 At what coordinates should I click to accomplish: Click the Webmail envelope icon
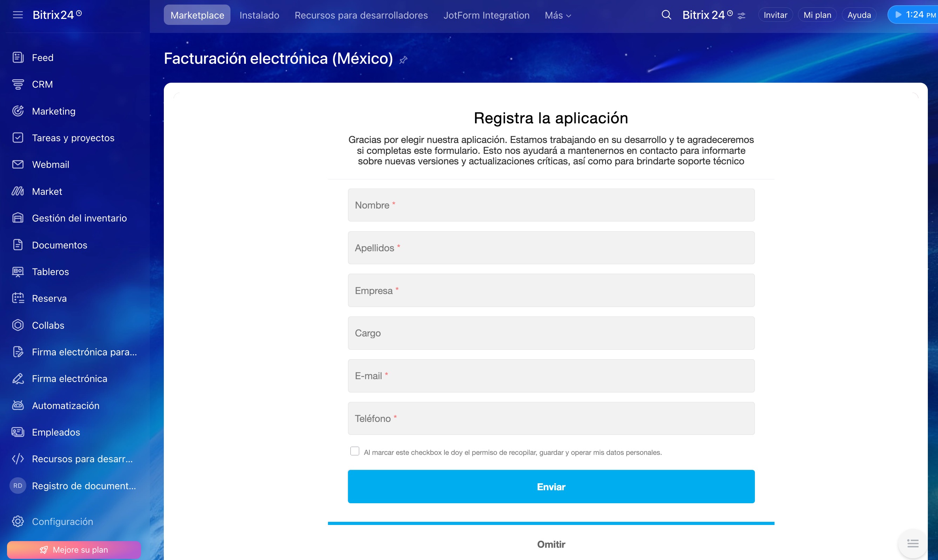click(18, 164)
